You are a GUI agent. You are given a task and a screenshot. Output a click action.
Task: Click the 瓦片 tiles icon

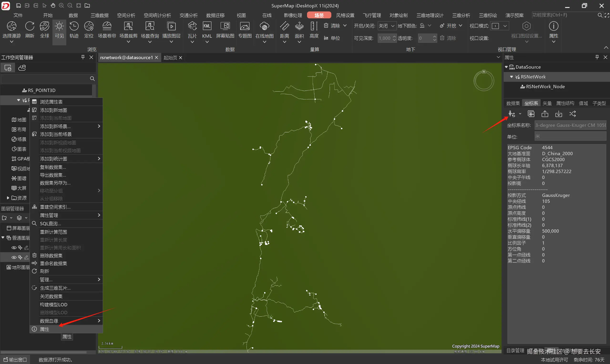(x=192, y=26)
